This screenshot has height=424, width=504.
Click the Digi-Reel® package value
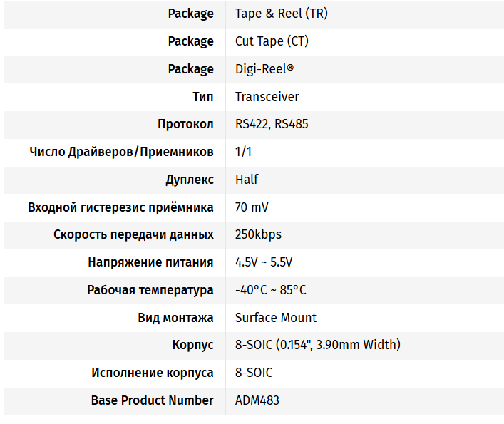pos(264,69)
